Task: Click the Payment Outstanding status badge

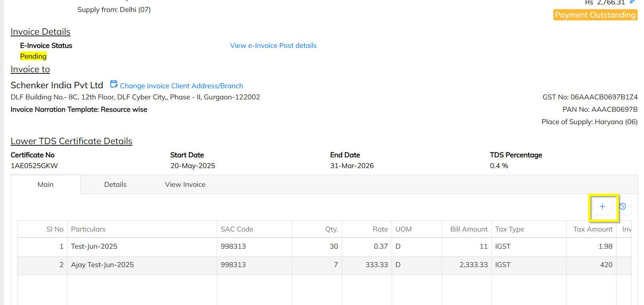Action: (595, 15)
